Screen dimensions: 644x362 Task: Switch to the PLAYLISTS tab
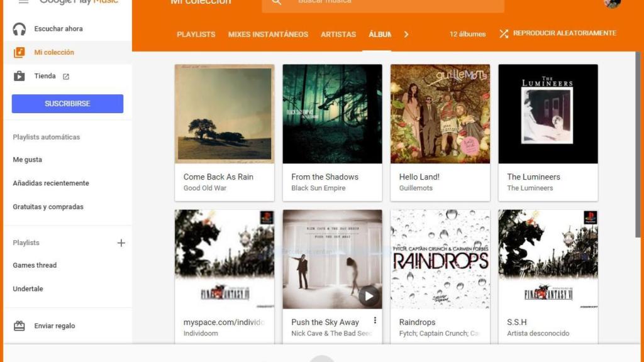[196, 35]
